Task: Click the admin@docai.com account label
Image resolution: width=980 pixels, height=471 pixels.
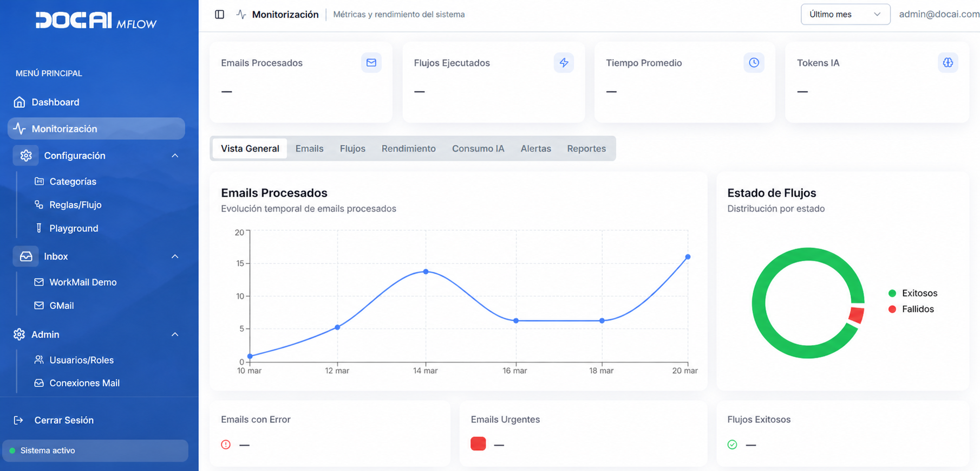Action: pyautogui.click(x=939, y=14)
